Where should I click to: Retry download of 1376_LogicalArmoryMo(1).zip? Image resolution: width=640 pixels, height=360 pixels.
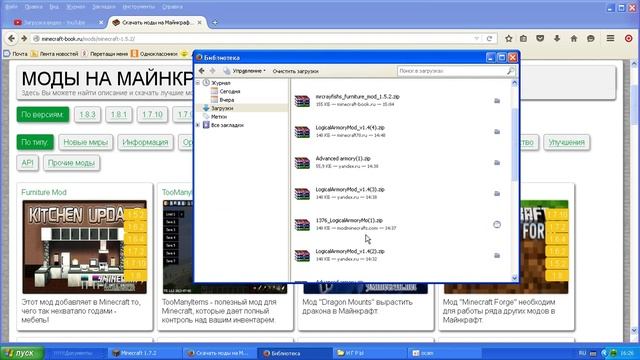(497, 224)
